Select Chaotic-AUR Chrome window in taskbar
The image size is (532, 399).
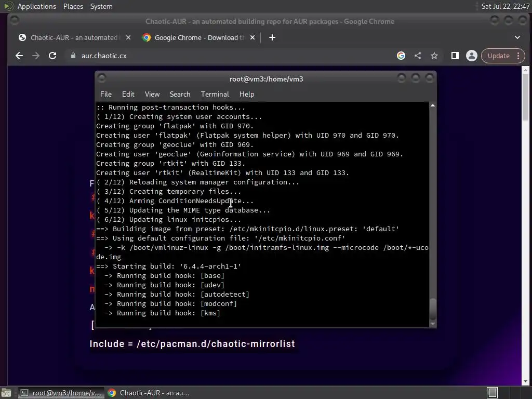tap(149, 393)
